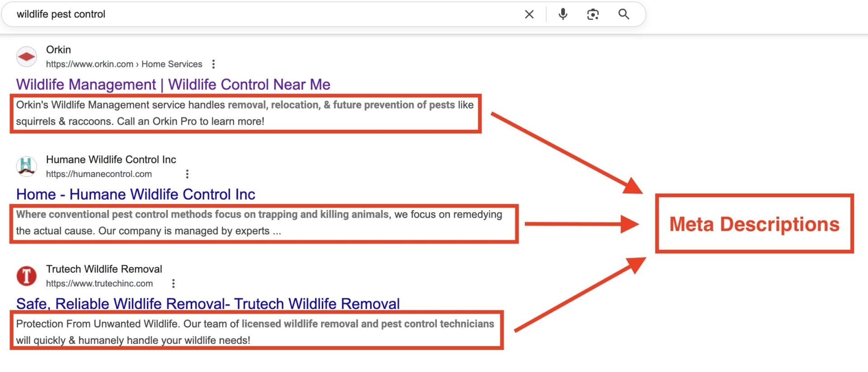This screenshot has height=372, width=868.
Task: Click the snippet 'Where conventional pest control methods'
Action: tap(259, 223)
